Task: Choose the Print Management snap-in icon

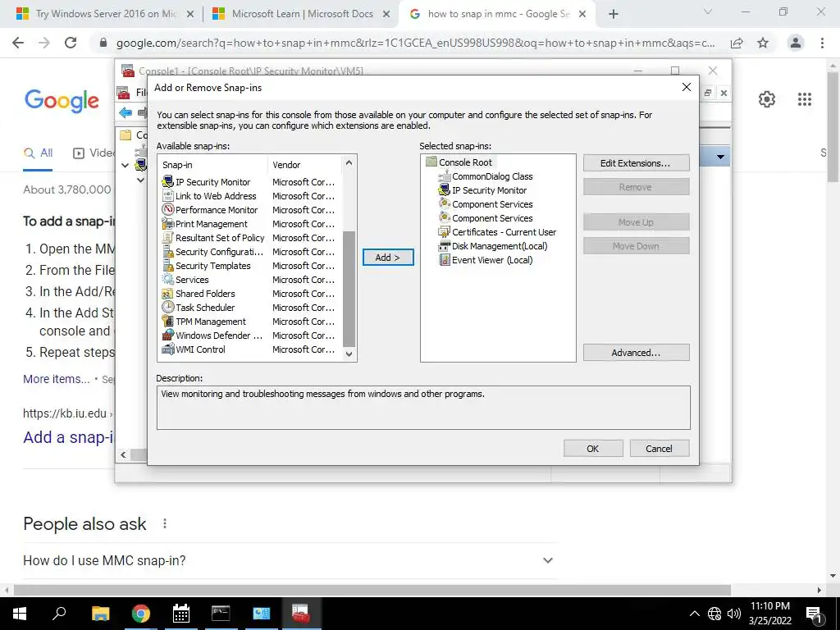Action: click(x=167, y=224)
